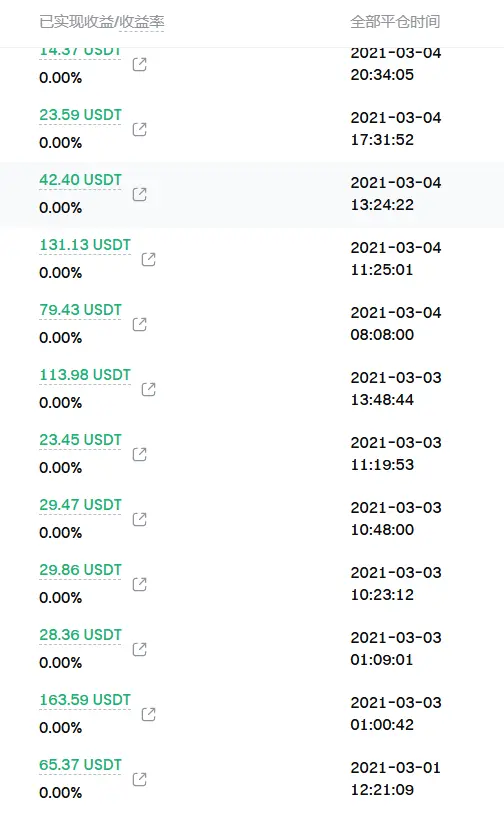Click the 65.37 USDT profit amount

click(80, 765)
